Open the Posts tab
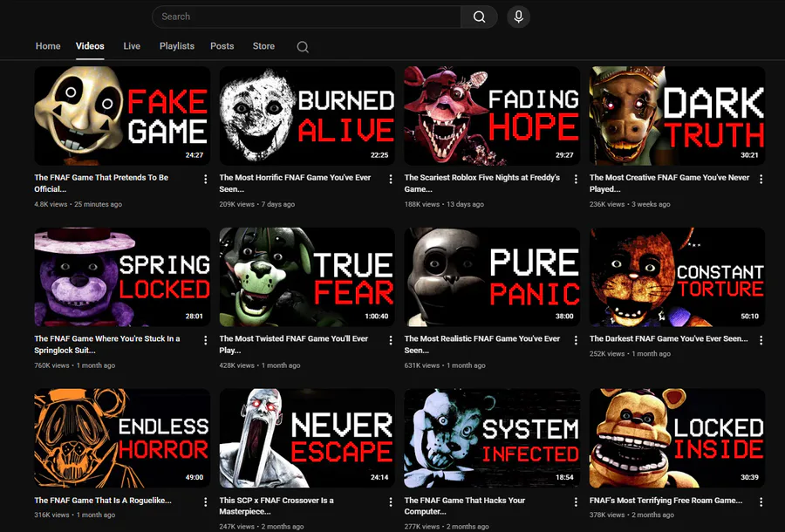 tap(222, 46)
